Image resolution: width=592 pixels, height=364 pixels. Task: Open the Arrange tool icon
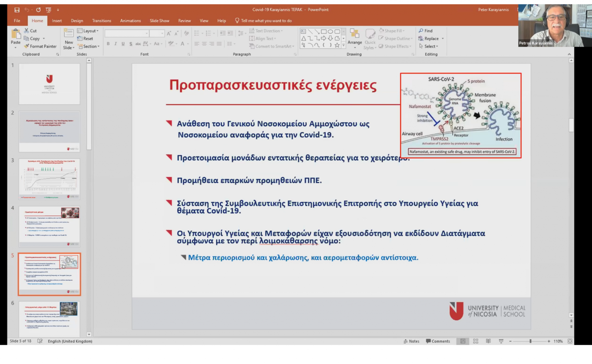tap(354, 34)
